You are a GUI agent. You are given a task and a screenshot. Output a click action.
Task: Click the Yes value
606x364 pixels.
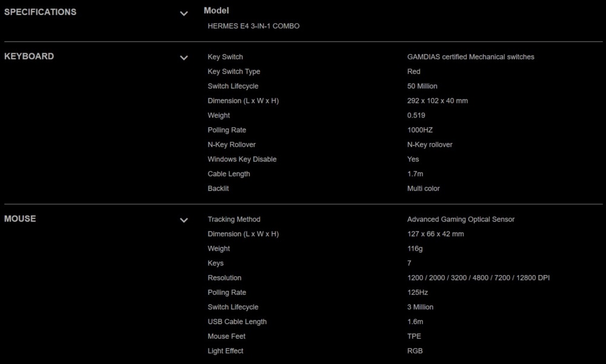[x=413, y=159]
